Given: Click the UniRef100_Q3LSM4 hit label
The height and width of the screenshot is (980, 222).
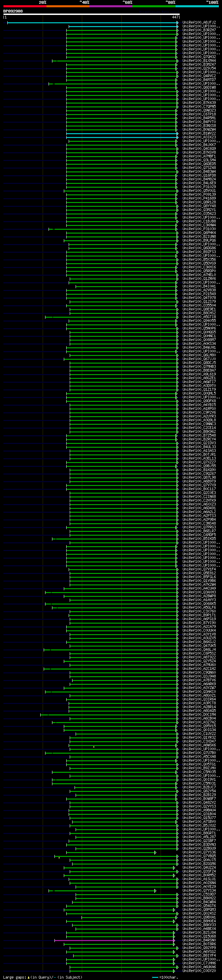Looking at the screenshot, I should coord(199,160).
